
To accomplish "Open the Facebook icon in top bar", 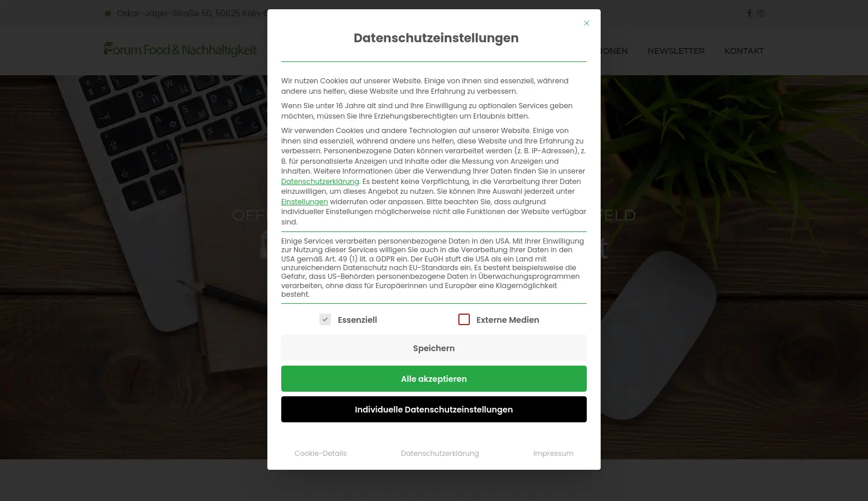I will point(749,13).
